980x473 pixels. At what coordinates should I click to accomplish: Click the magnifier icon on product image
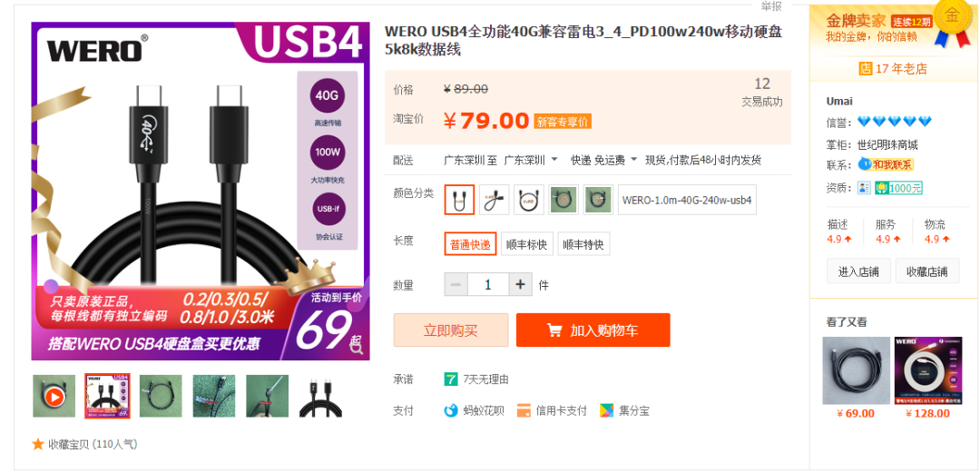[x=357, y=349]
